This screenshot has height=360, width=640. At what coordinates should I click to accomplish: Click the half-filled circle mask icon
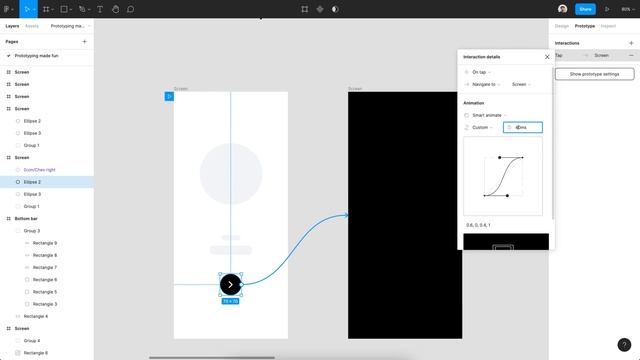tap(335, 9)
